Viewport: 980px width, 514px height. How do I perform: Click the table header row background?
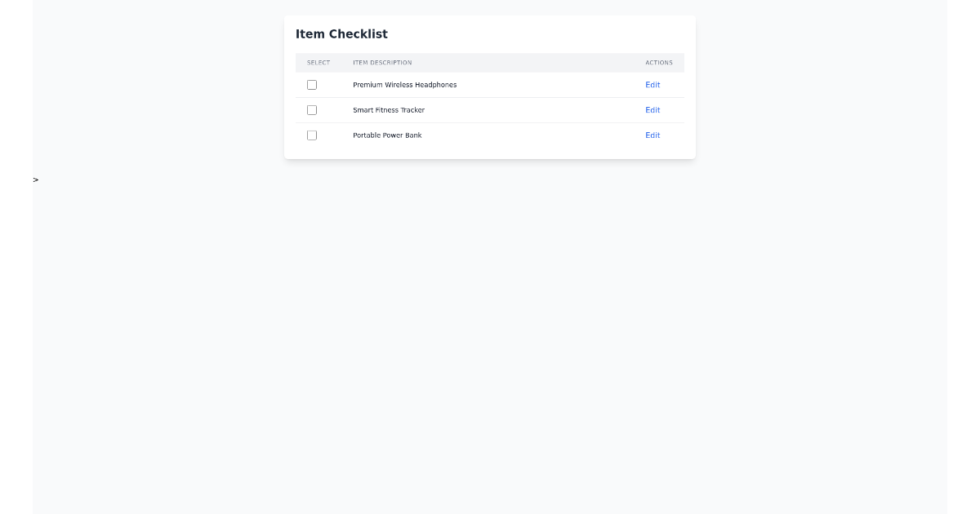pyautogui.click(x=531, y=62)
